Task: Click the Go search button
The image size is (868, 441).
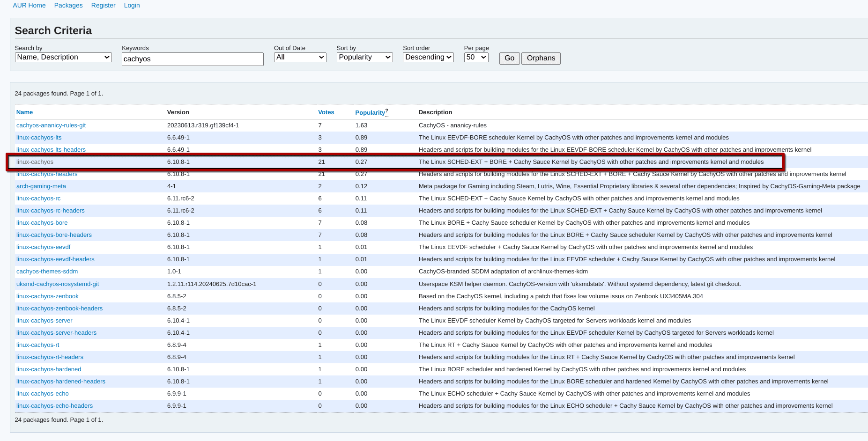Action: click(509, 58)
